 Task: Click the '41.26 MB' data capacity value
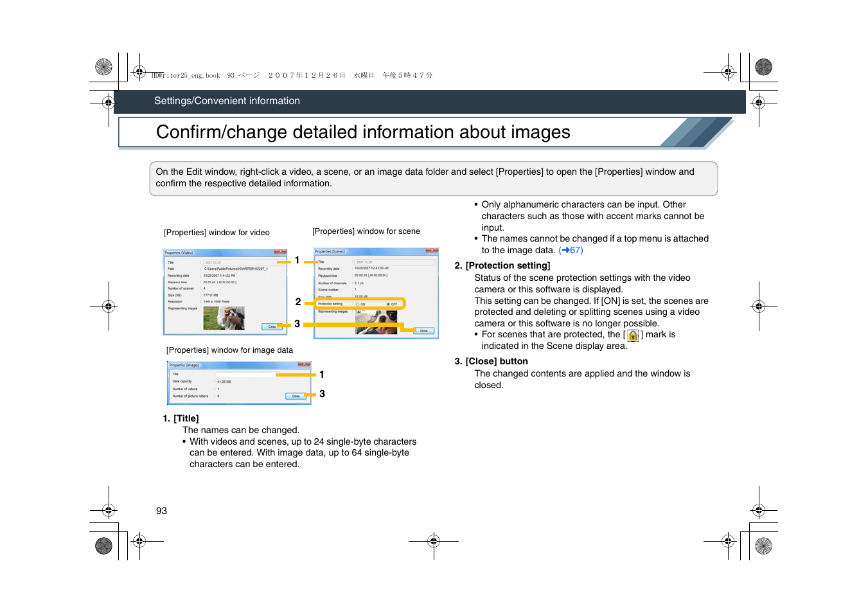pyautogui.click(x=224, y=382)
